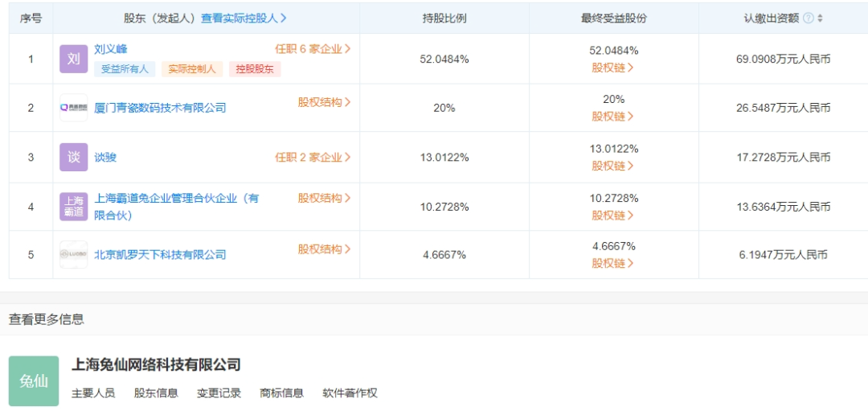Click the help icon beside 认缴出资额
The image size is (868, 411).
[809, 18]
